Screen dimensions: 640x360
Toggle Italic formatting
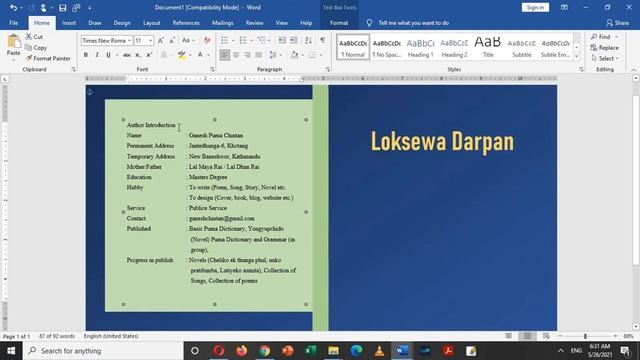point(97,55)
